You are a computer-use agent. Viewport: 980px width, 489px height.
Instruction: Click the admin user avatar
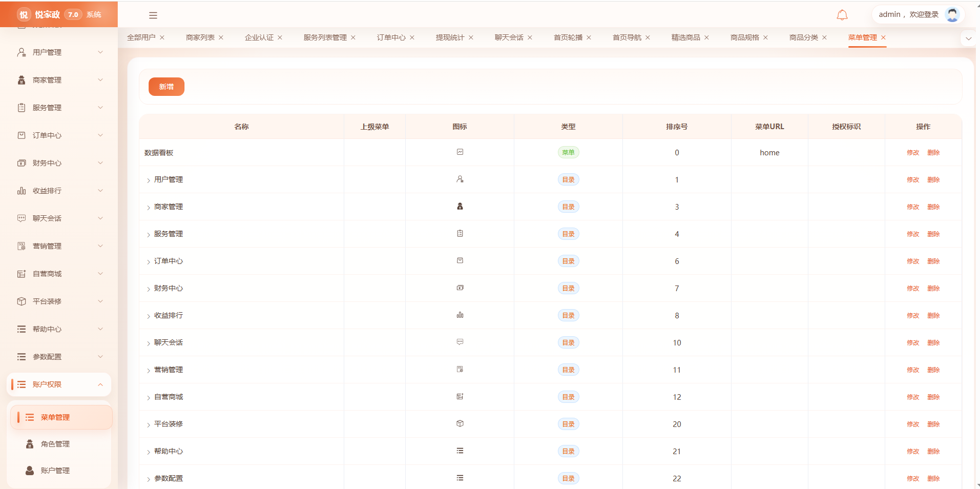pyautogui.click(x=952, y=14)
